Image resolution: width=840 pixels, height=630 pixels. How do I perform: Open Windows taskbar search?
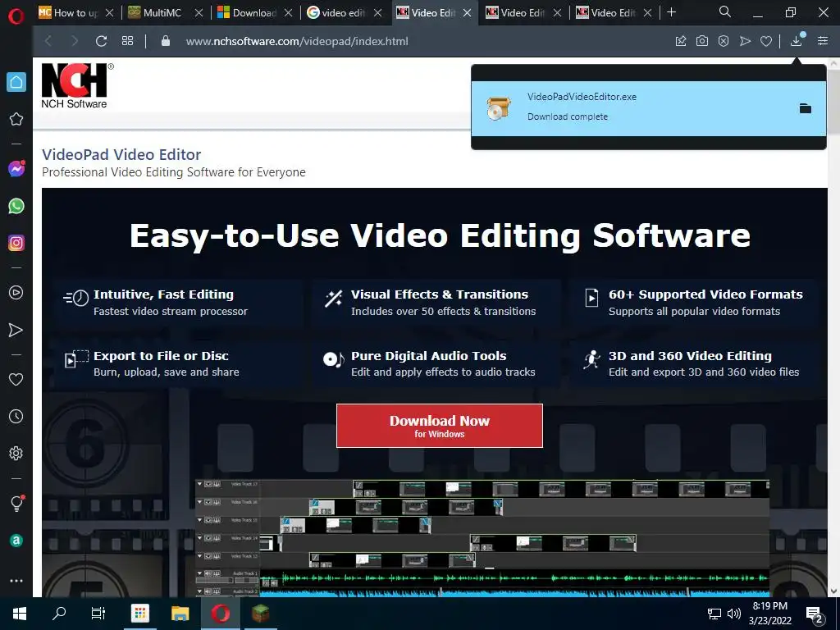(59, 614)
